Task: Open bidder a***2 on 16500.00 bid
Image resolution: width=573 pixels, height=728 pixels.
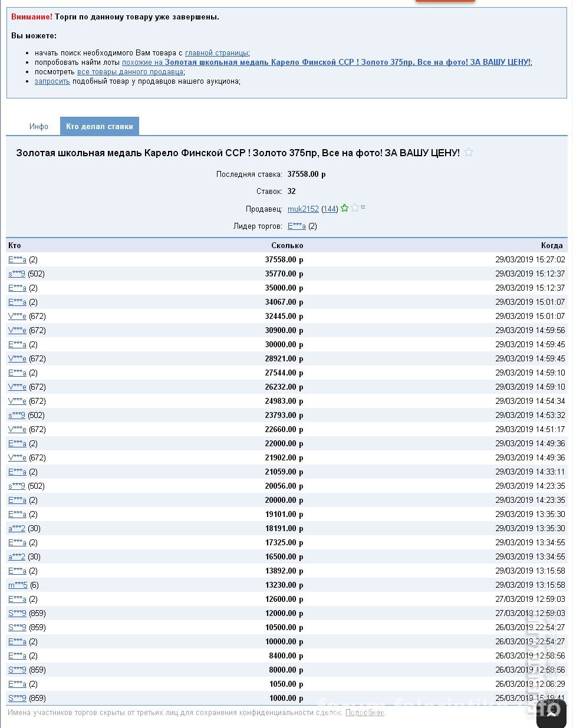Action: (x=17, y=556)
